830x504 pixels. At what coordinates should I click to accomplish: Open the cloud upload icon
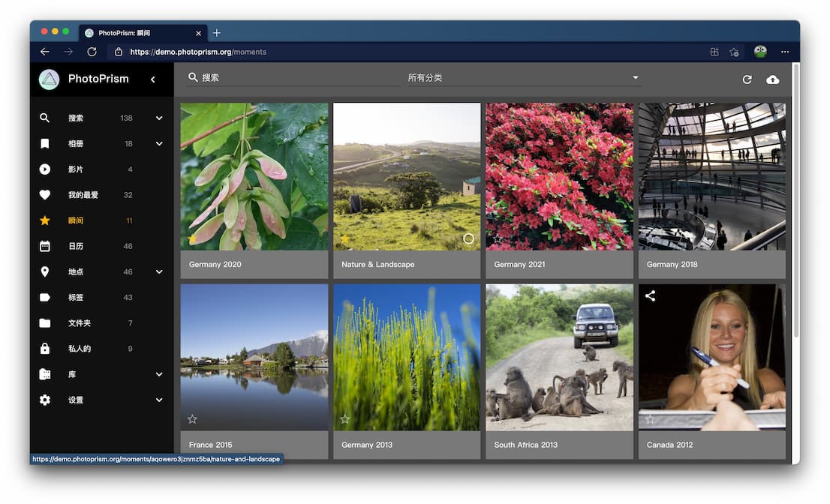point(772,79)
